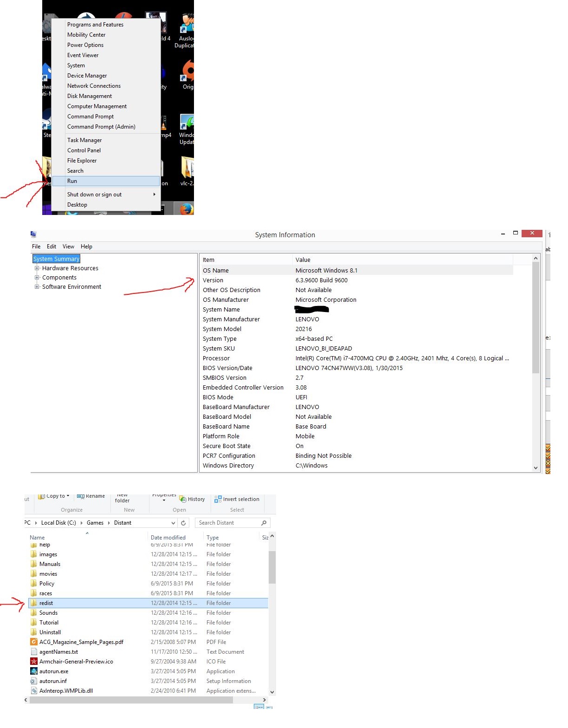Click the Armchair-General-Preview.ico star icon
The height and width of the screenshot is (728, 568).
coord(34,661)
